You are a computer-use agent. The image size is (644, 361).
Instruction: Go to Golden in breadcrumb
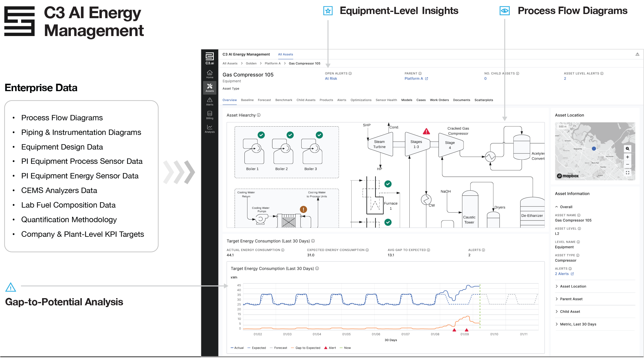tap(251, 63)
